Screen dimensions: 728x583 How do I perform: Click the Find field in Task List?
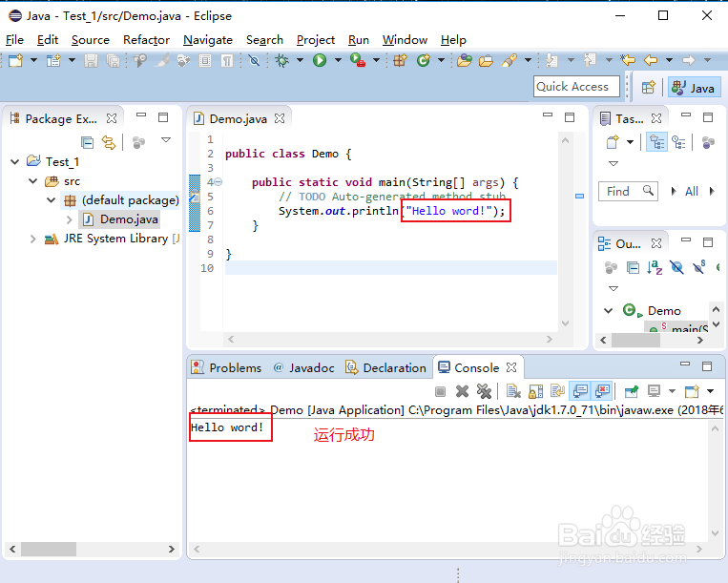[628, 191]
